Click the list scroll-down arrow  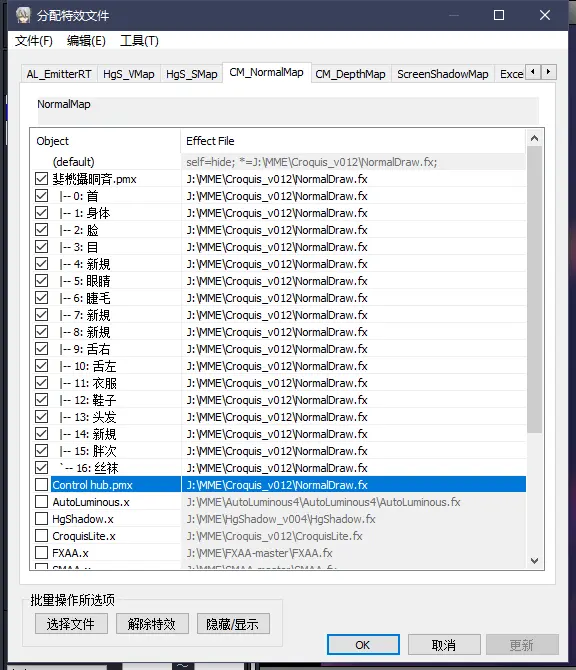(534, 560)
